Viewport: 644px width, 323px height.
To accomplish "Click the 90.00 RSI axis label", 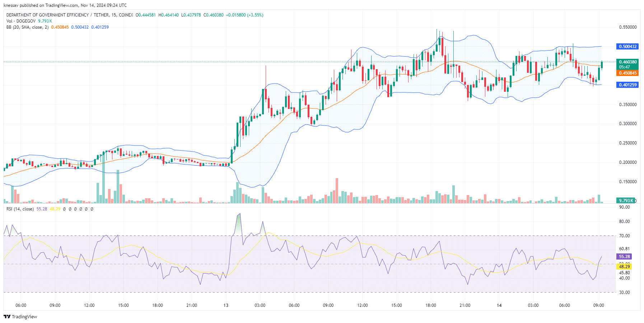I will tap(625, 207).
